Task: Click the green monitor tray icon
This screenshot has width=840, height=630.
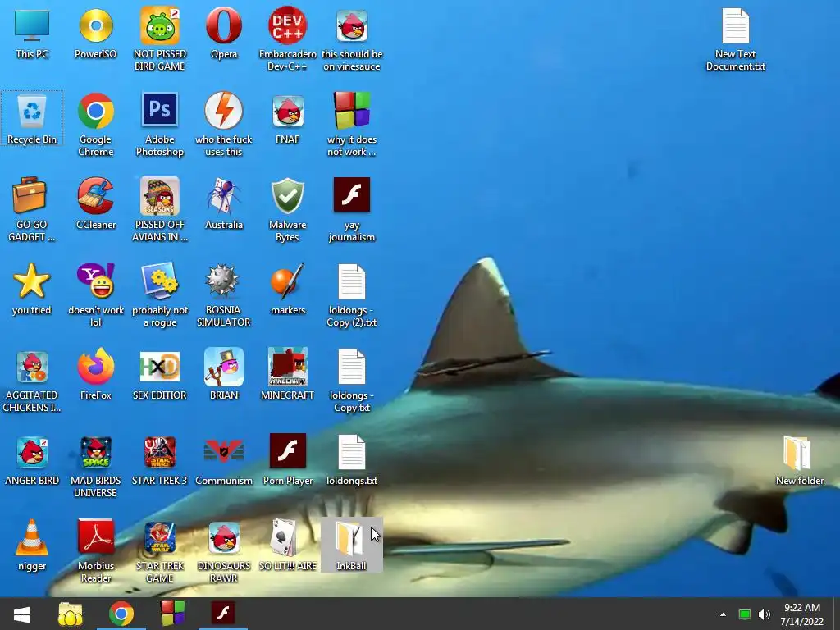Action: pos(744,614)
